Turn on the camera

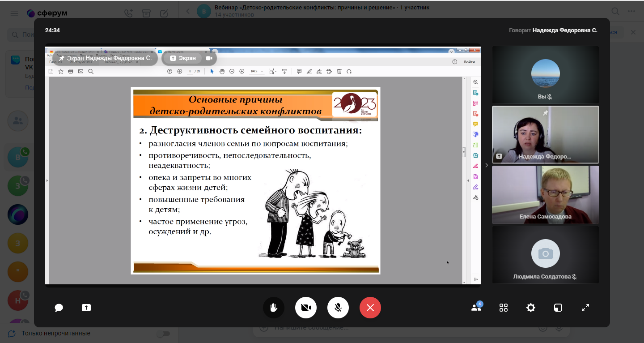click(306, 308)
